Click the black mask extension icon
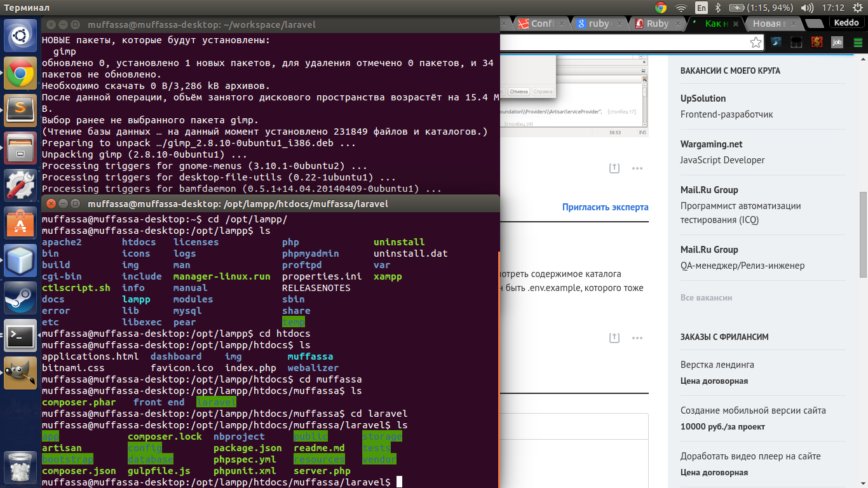This screenshot has height=488, width=868. 796,43
